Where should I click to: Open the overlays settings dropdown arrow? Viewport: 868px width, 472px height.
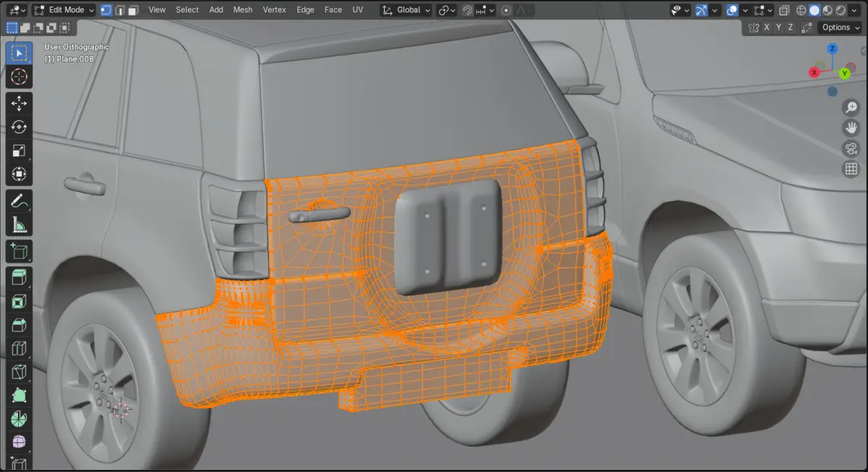pos(746,10)
